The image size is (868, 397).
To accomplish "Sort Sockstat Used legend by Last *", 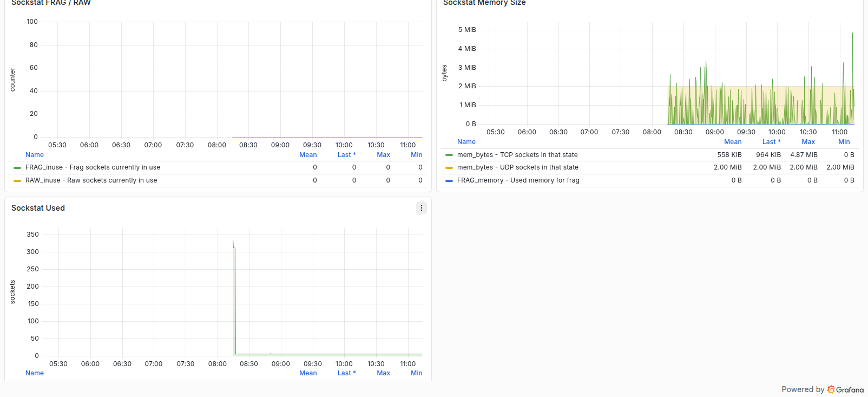I will pos(347,373).
